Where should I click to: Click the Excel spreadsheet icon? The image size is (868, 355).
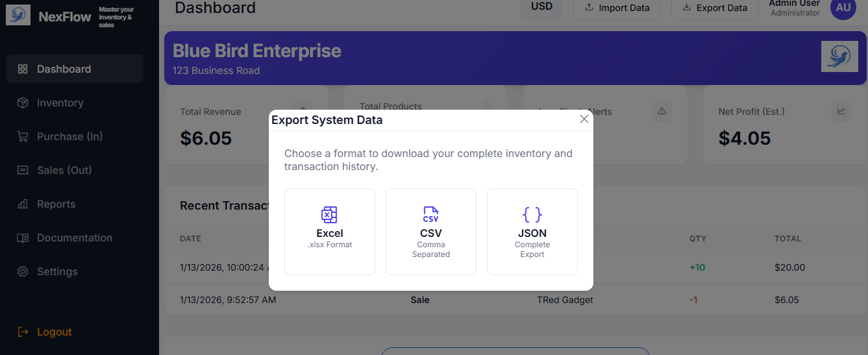coord(330,215)
